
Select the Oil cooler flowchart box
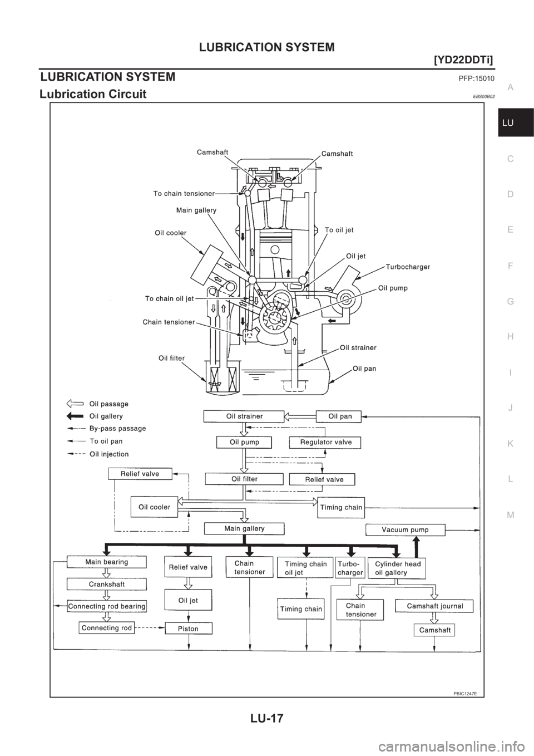click(155, 507)
